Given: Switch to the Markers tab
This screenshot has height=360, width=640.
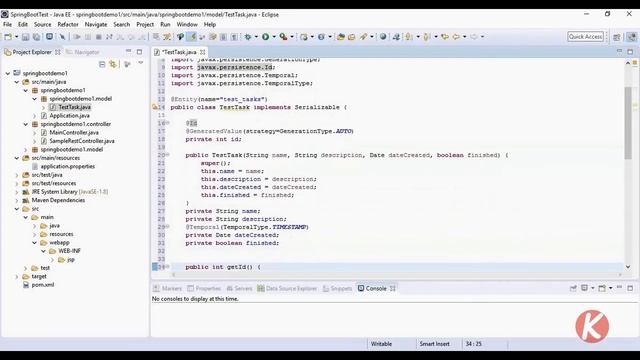Looking at the screenshot, I should tap(167, 288).
